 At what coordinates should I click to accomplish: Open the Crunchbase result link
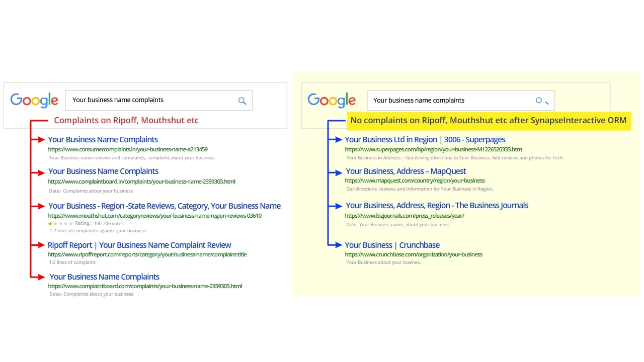coord(392,245)
